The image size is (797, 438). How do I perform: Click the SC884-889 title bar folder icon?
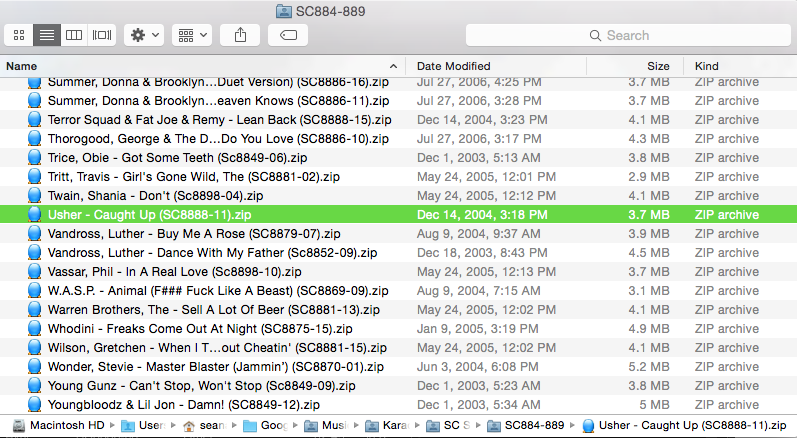(283, 11)
